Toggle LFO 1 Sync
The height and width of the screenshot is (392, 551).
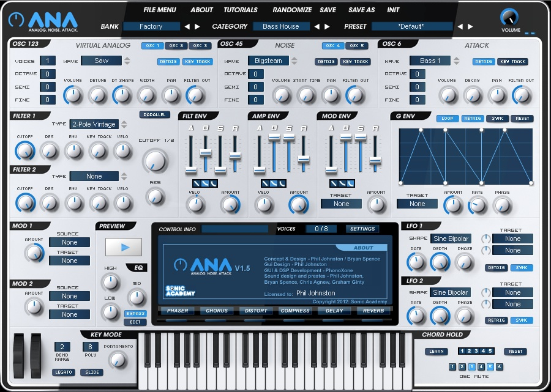[x=522, y=268]
